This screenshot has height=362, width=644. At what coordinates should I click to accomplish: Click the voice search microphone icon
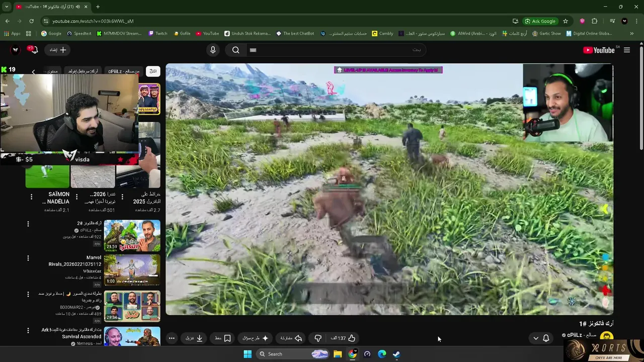pyautogui.click(x=213, y=50)
